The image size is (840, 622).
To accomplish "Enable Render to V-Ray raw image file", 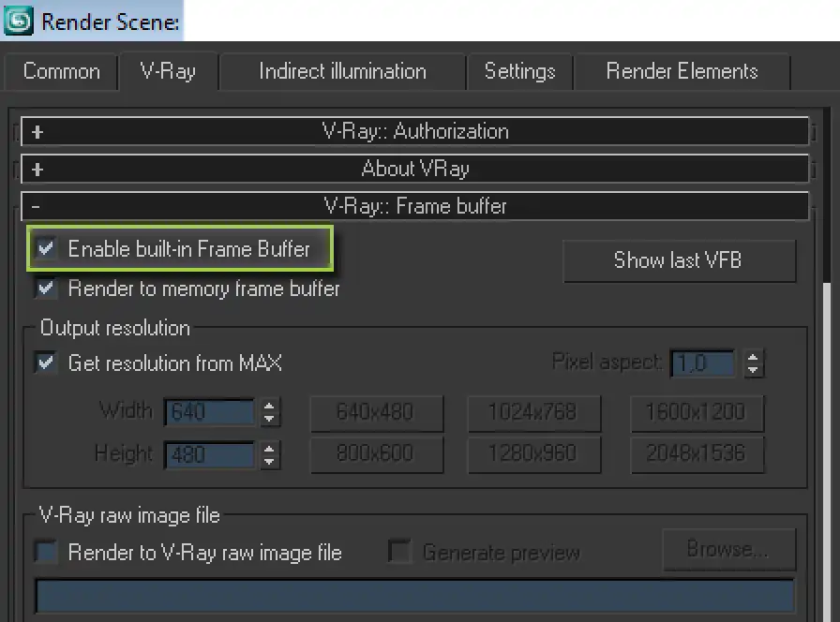I will coord(46,552).
